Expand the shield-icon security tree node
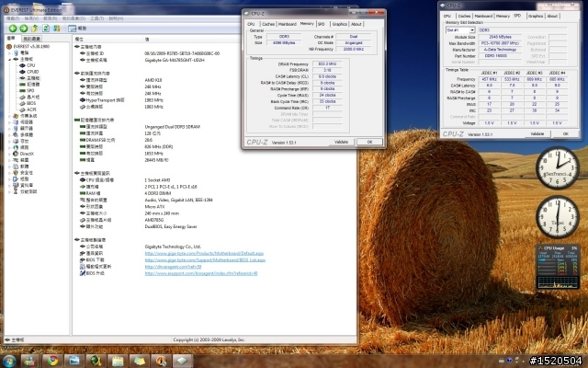588x368 pixels. tap(9, 173)
